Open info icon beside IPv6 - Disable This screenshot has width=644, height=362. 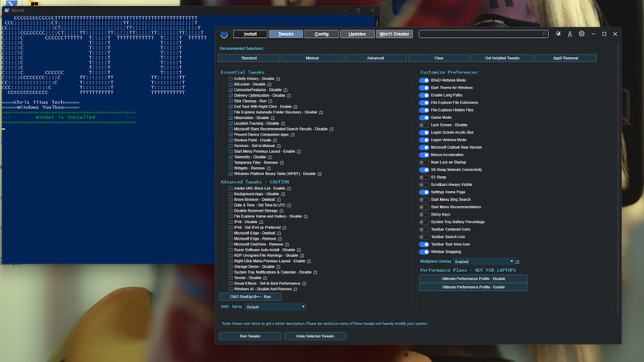click(261, 221)
